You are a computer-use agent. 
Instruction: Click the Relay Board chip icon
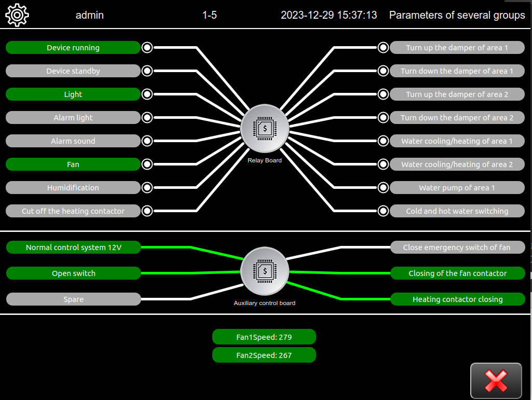click(265, 128)
